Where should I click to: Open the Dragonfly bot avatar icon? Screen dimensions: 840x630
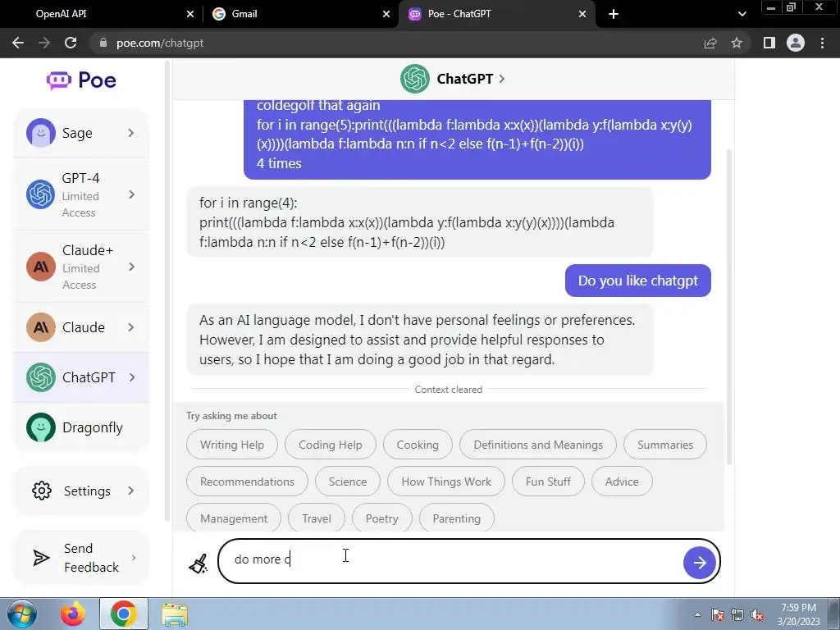(41, 427)
